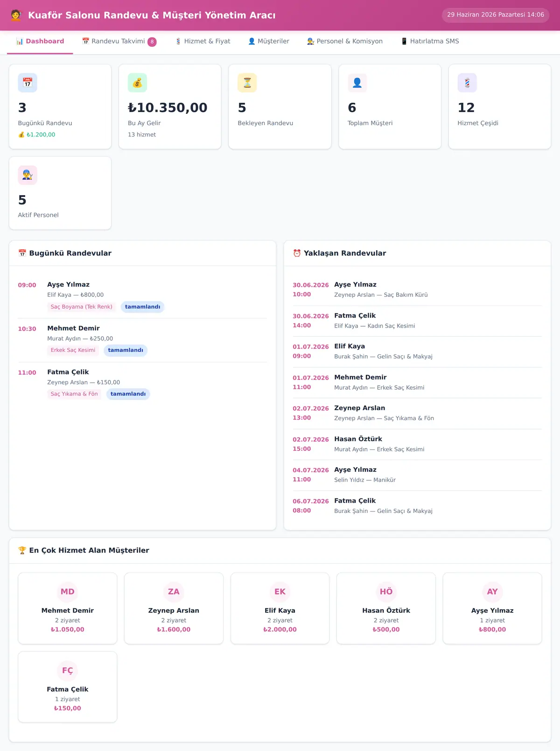The image size is (560, 751).
Task: Click the Saç Yıkama & Fön service tag
Action: (x=74, y=394)
